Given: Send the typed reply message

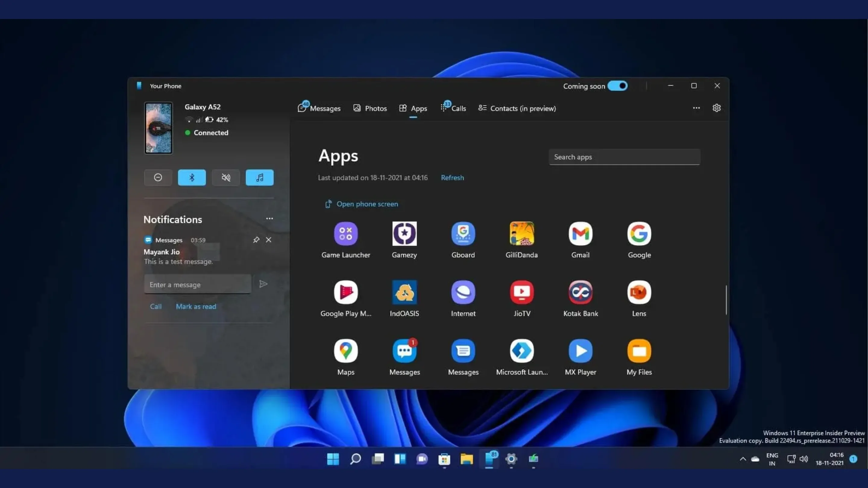Looking at the screenshot, I should pos(263,284).
